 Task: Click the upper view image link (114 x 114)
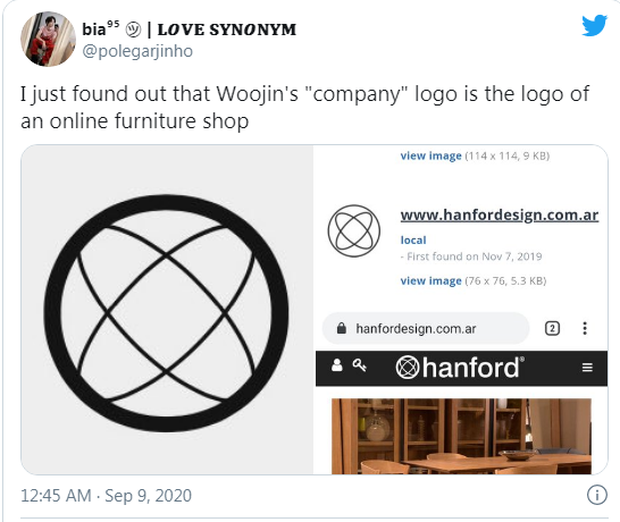431,156
